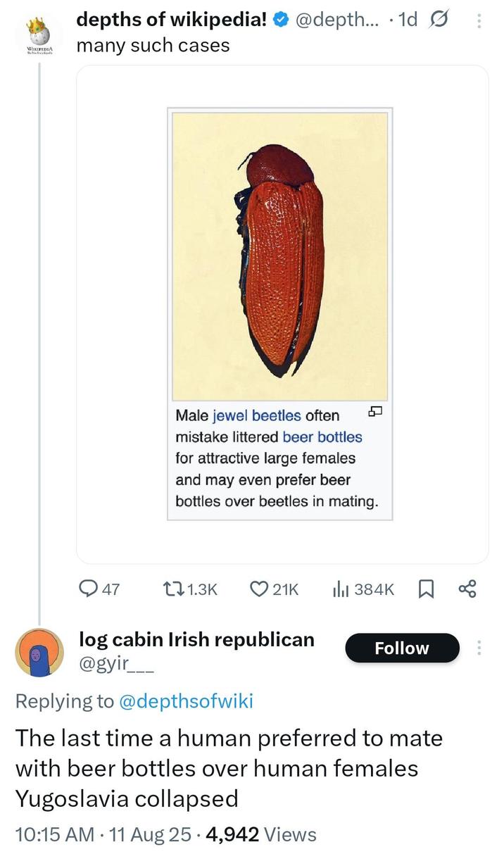Share the post via share icon
The width and height of the screenshot is (504, 854).
pos(467,589)
